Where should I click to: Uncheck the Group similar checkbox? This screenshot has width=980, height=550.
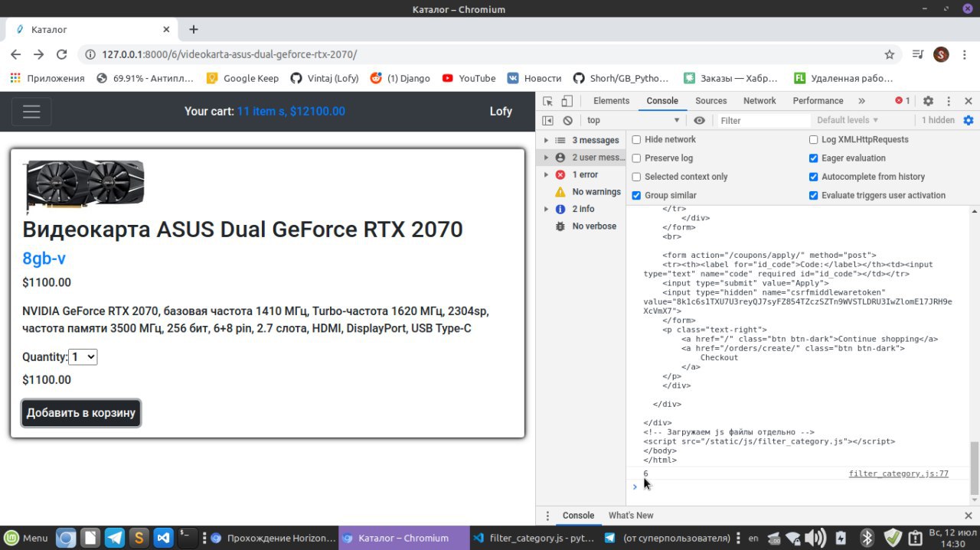pyautogui.click(x=636, y=196)
